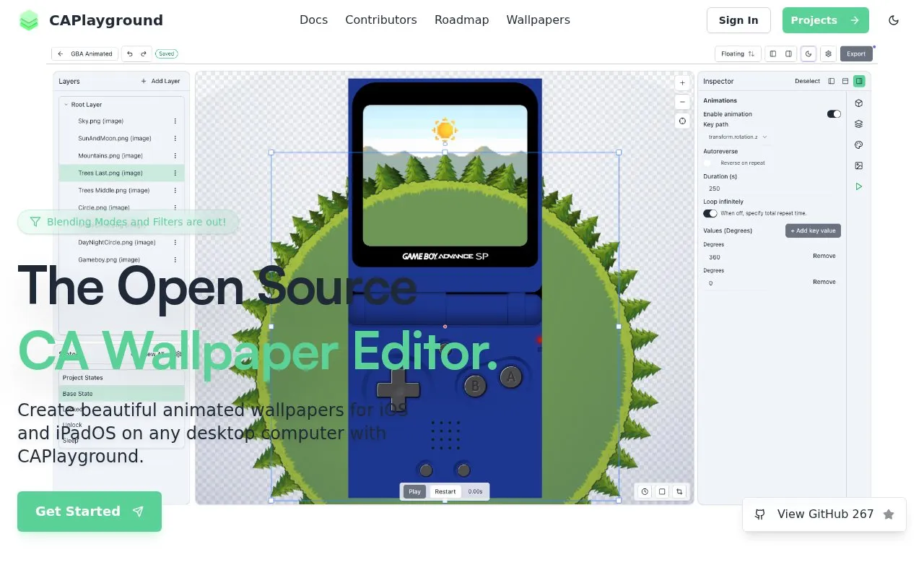This screenshot has width=924, height=578.
Task: Zoom in with the canvas plus button
Action: click(682, 83)
